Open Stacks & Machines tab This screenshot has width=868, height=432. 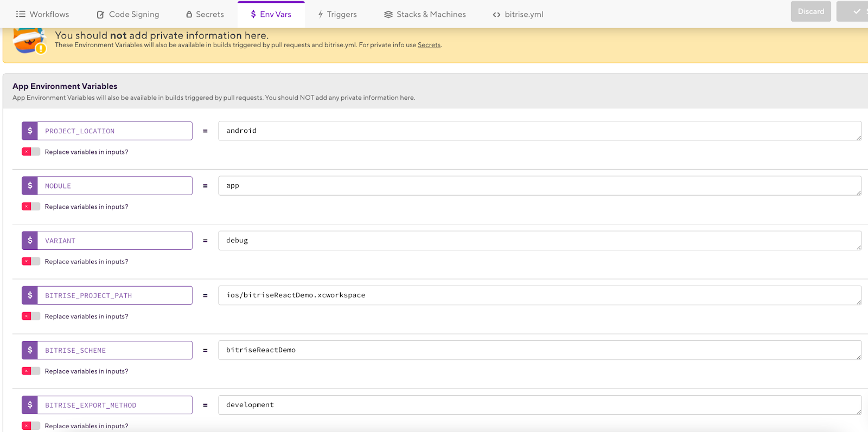pos(425,14)
